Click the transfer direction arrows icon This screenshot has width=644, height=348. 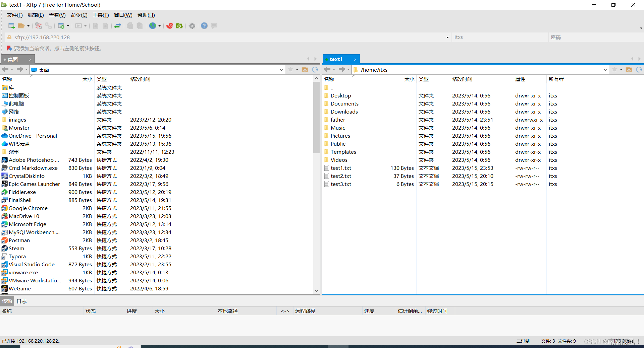click(x=118, y=26)
